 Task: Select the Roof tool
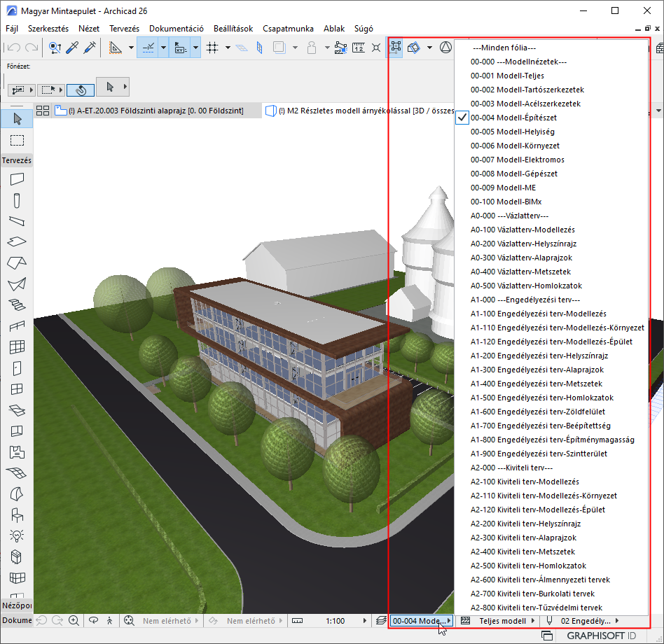[17, 263]
